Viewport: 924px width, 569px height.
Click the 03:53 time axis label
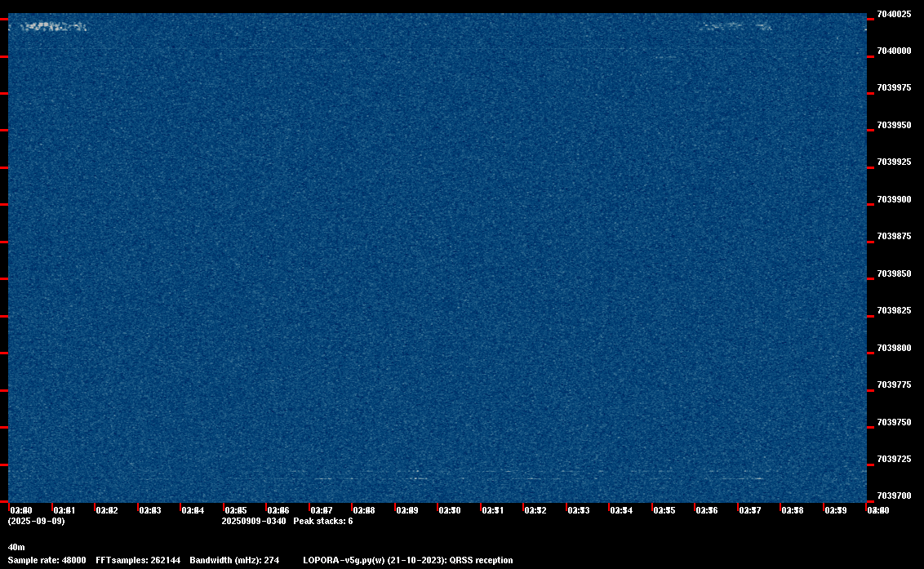(578, 510)
